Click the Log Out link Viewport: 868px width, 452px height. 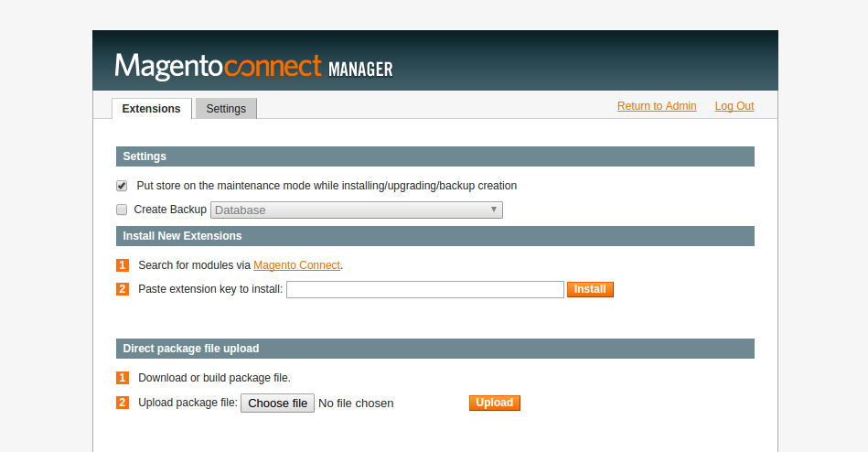click(734, 106)
